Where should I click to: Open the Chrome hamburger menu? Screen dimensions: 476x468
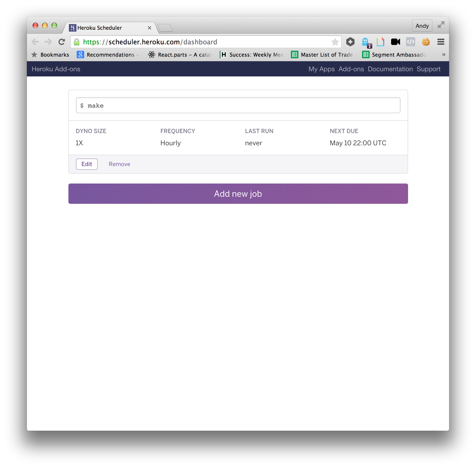(441, 42)
